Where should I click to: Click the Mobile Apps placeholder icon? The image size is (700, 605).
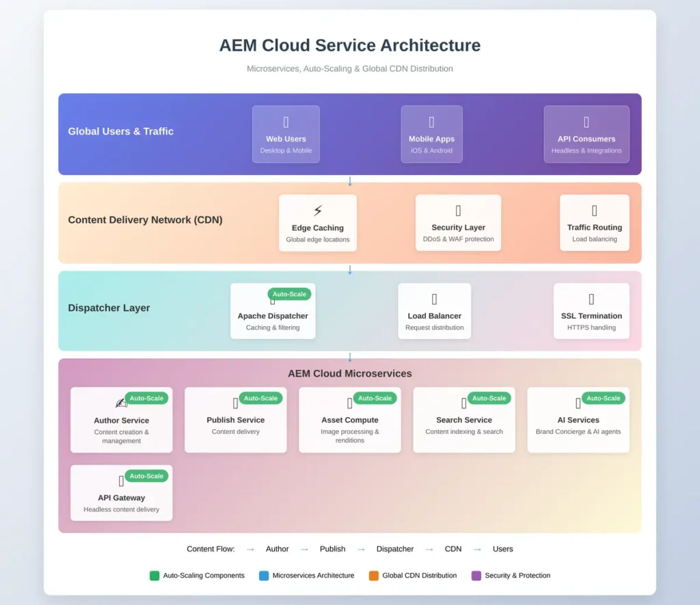click(x=431, y=122)
